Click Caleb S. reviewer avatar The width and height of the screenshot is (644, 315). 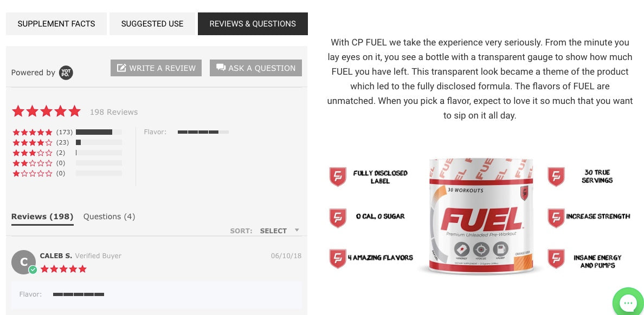[x=24, y=262]
